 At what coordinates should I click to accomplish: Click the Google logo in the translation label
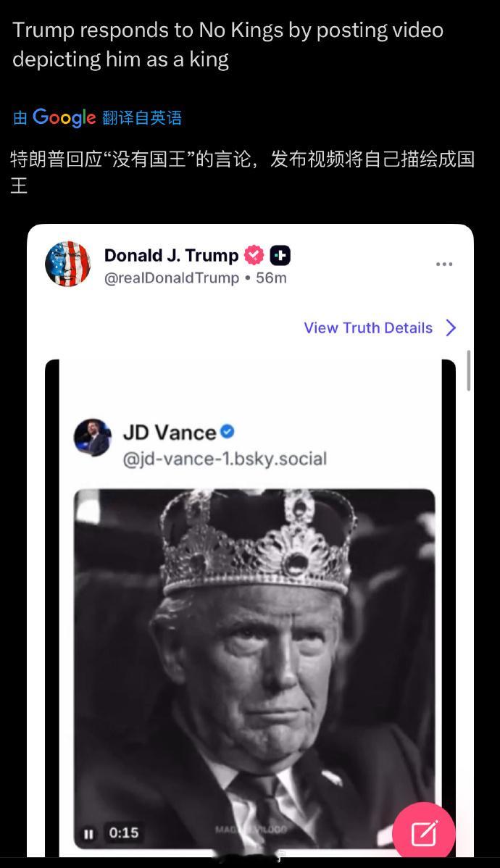click(64, 117)
